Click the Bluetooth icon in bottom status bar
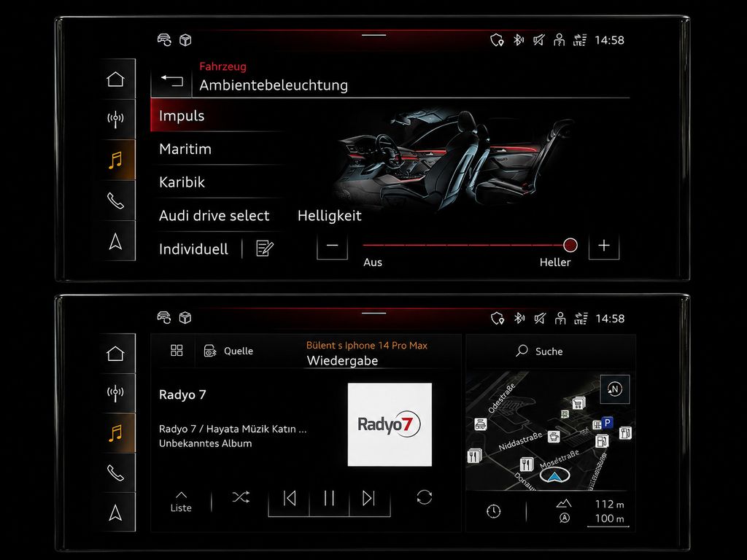The height and width of the screenshot is (560, 747). [x=519, y=318]
